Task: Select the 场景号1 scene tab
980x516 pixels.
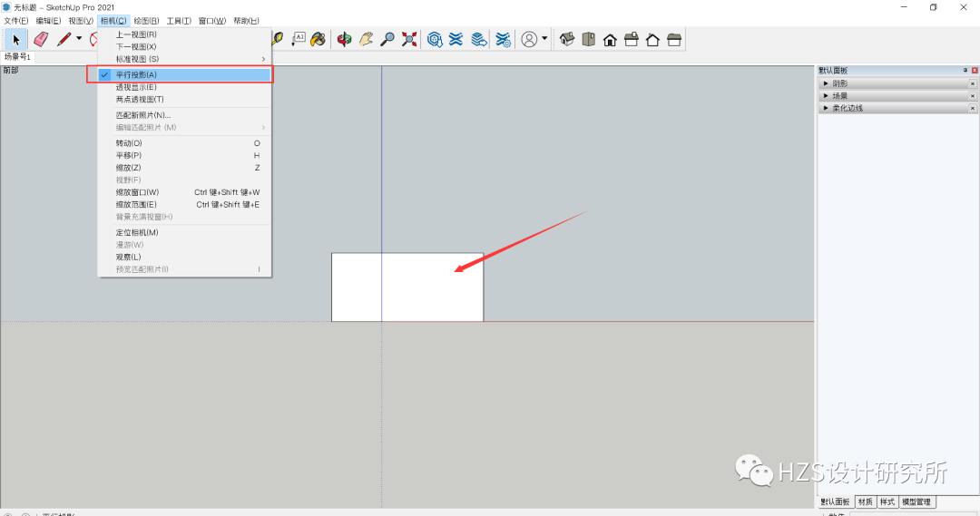Action: [17, 57]
